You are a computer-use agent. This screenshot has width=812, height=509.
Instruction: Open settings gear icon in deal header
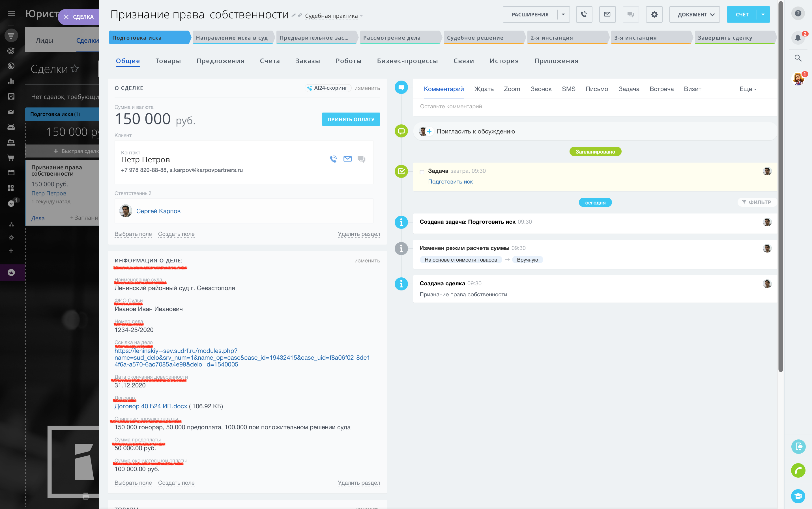654,14
